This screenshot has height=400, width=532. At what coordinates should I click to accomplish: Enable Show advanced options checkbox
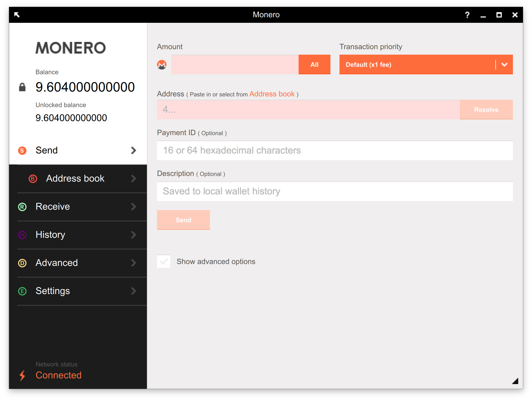(164, 262)
